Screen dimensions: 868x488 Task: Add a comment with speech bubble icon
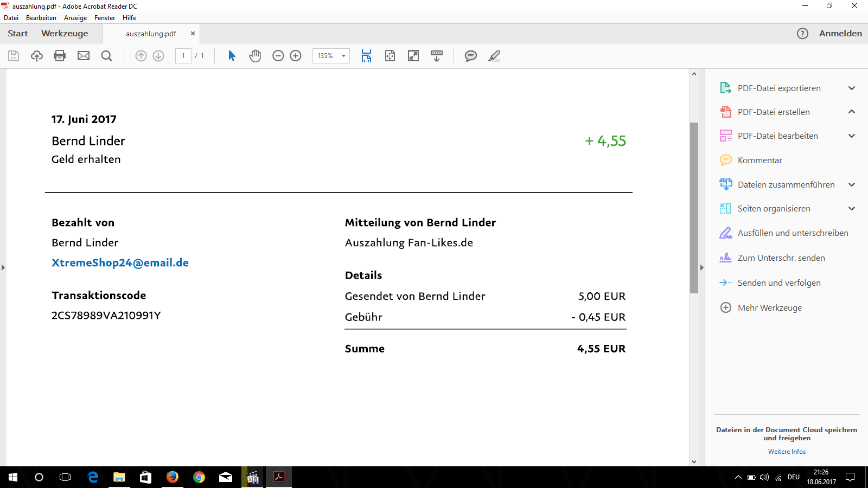[x=471, y=56]
